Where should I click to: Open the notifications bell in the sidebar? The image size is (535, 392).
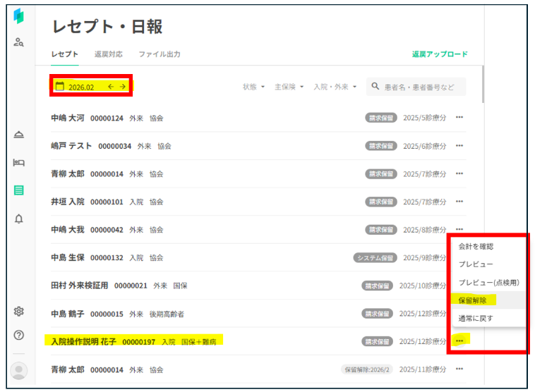tap(19, 219)
